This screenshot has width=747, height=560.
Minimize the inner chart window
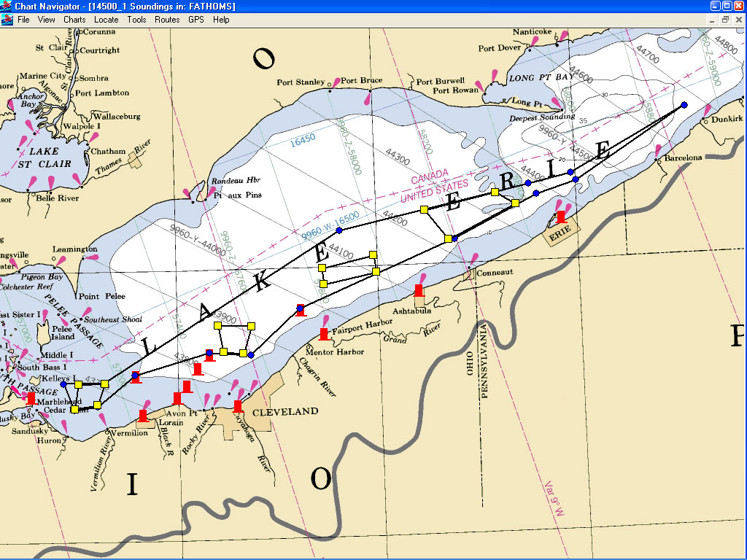[712, 20]
